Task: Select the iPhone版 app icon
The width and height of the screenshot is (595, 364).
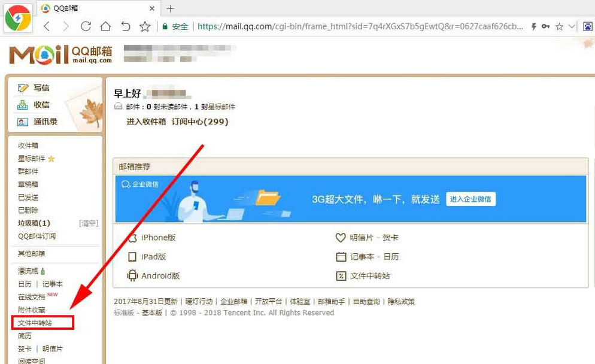Action: [133, 237]
